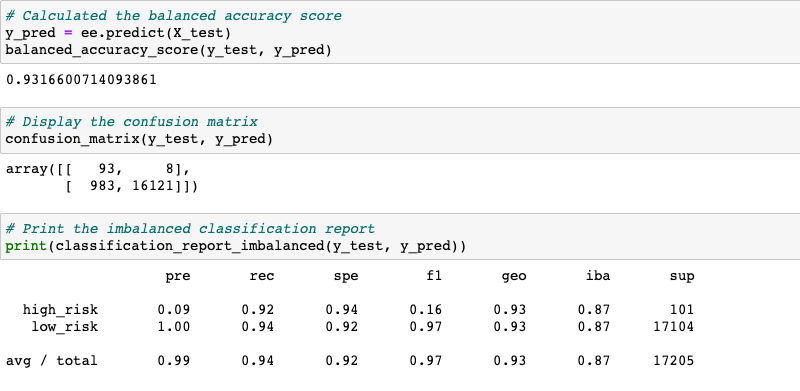800x391 pixels.
Task: Click the 'sup' column header
Action: [x=682, y=277]
